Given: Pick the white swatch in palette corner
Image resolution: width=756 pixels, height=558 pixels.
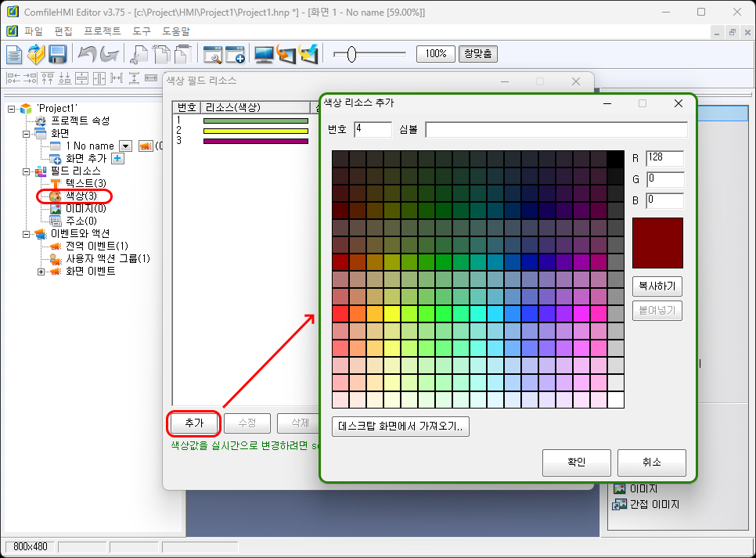Looking at the screenshot, I should pyautogui.click(x=615, y=400).
